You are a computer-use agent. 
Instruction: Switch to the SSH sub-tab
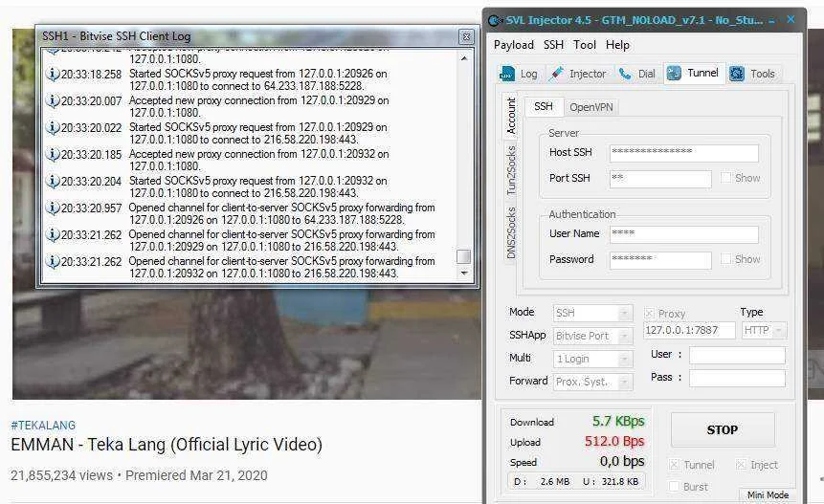[x=544, y=106]
